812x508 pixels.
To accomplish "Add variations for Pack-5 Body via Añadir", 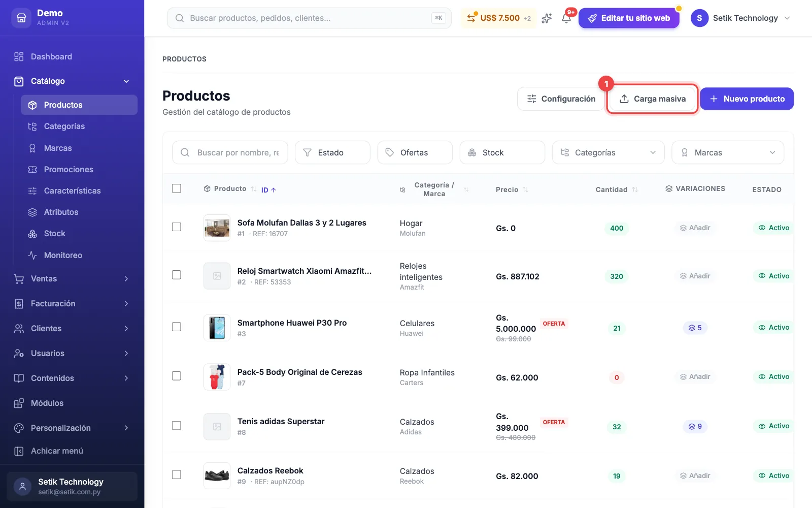I will pos(695,377).
